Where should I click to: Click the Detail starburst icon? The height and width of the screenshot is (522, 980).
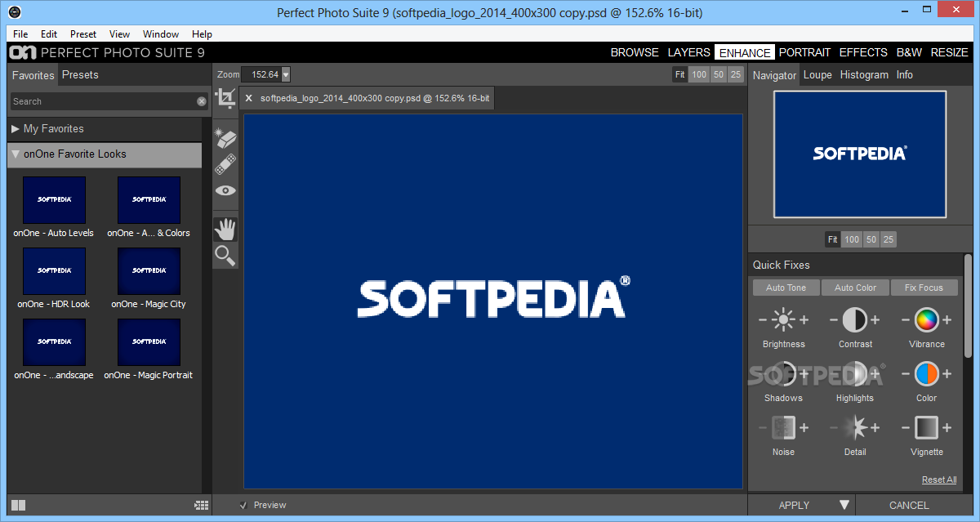coord(855,427)
